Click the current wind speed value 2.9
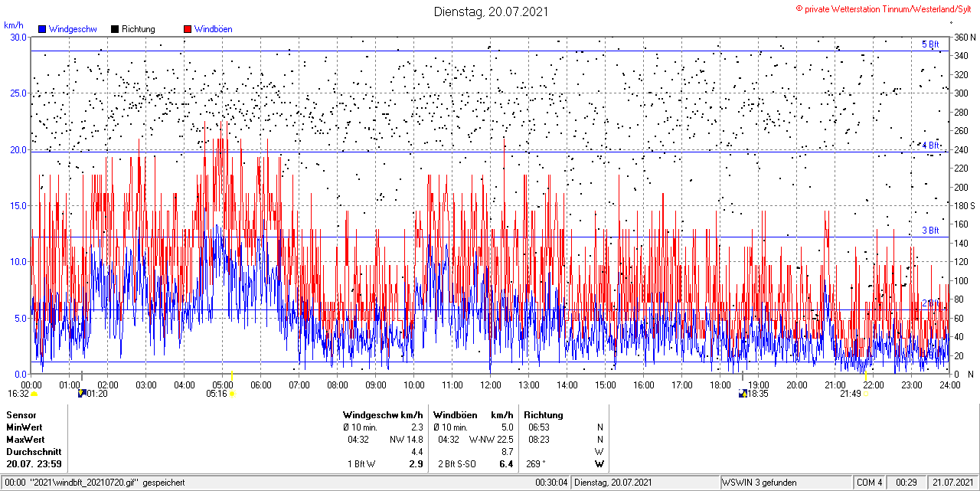Image resolution: width=980 pixels, height=491 pixels. click(x=416, y=463)
